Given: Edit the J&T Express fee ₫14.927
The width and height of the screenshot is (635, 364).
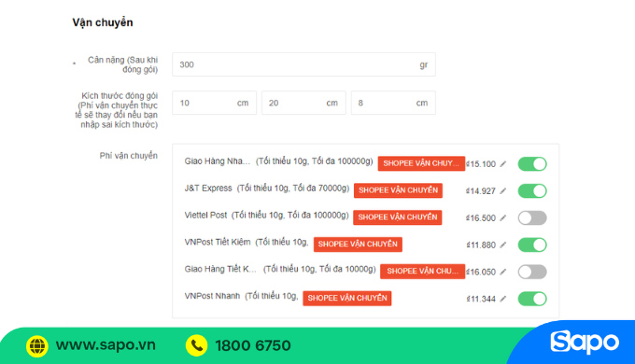Looking at the screenshot, I should point(503,190).
